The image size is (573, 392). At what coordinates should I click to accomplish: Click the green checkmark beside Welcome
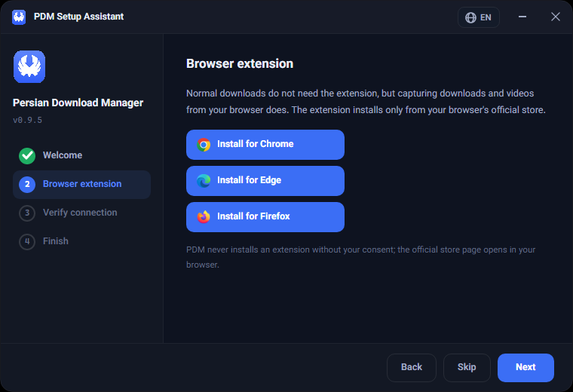point(27,155)
